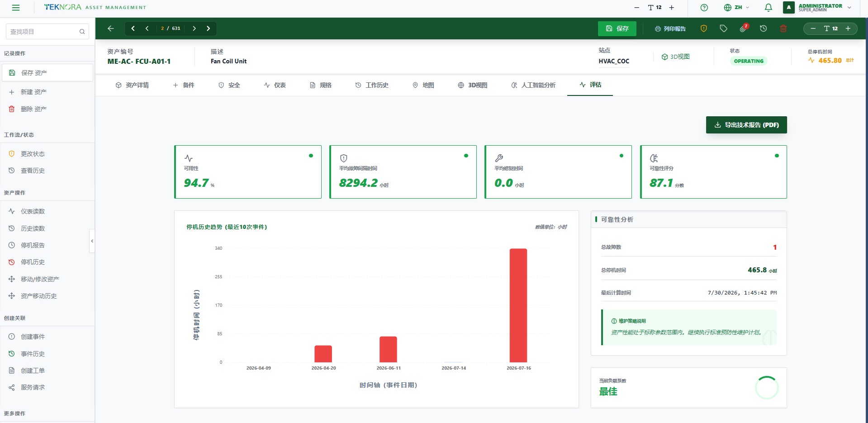Open the history clock icon in toolbar
Image resolution: width=868 pixels, height=423 pixels.
pos(763,29)
